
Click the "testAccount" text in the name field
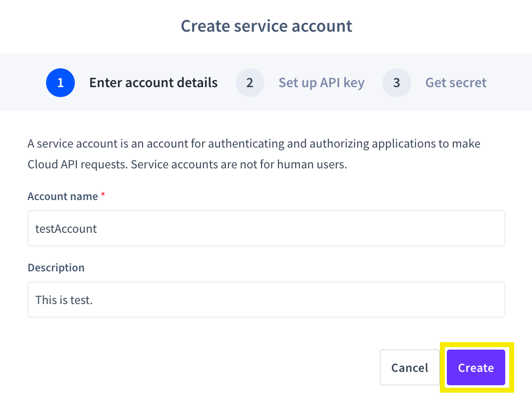66,228
